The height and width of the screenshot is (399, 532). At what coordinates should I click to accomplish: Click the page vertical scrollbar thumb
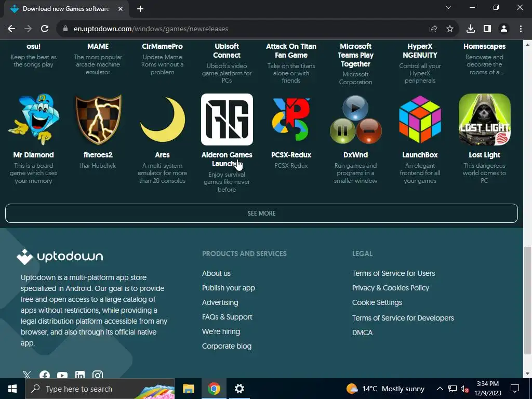(x=528, y=300)
